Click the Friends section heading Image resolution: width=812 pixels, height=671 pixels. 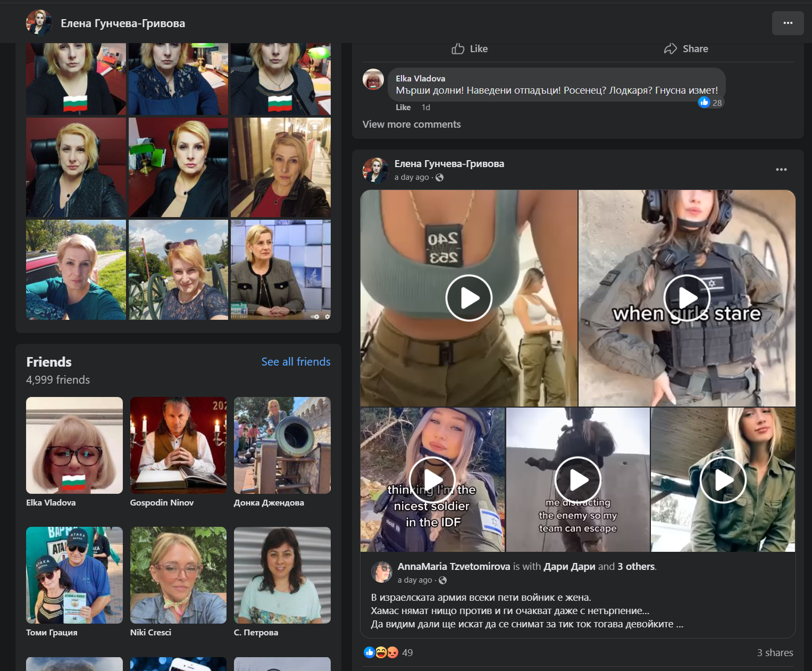click(49, 362)
